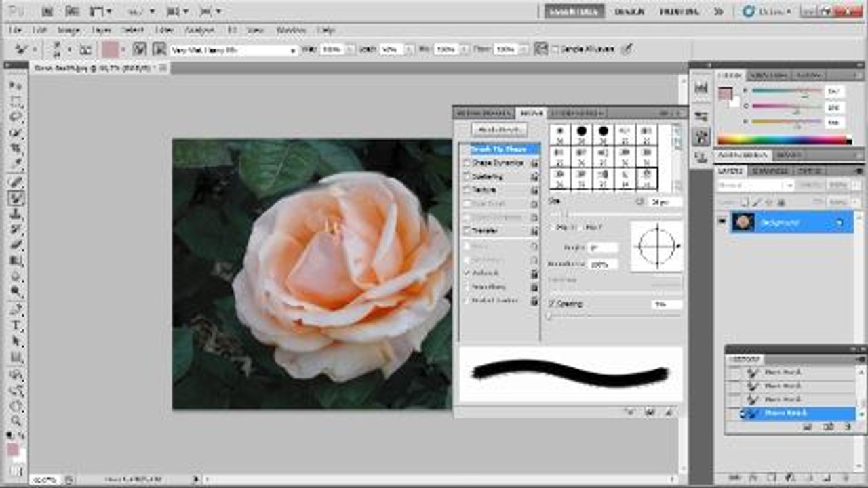Delete current state in History panel
The image size is (868, 488).
pyautogui.click(x=847, y=427)
